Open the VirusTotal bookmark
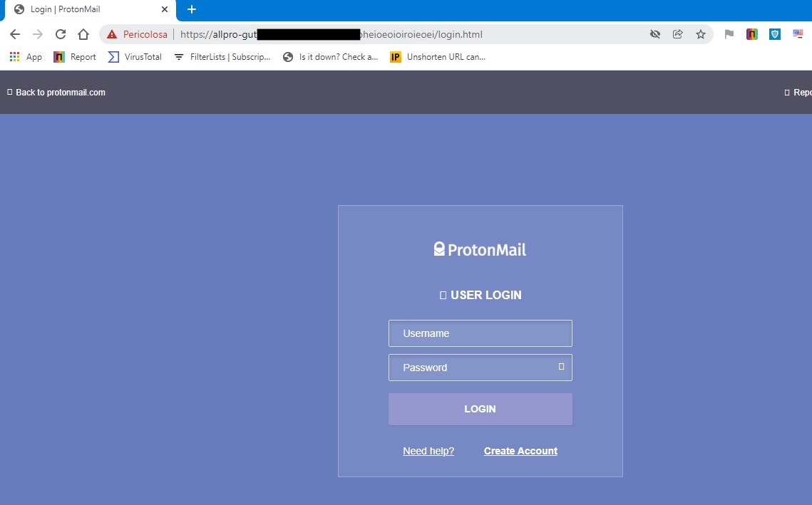 (x=135, y=57)
